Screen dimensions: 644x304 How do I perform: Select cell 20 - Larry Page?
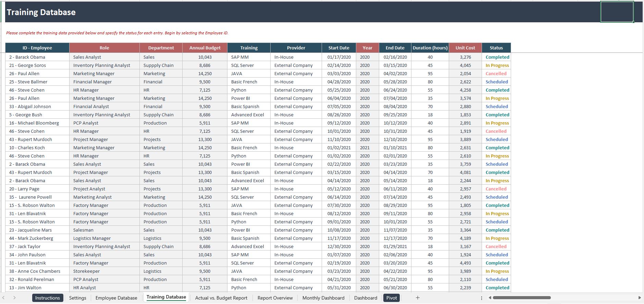tap(37, 189)
